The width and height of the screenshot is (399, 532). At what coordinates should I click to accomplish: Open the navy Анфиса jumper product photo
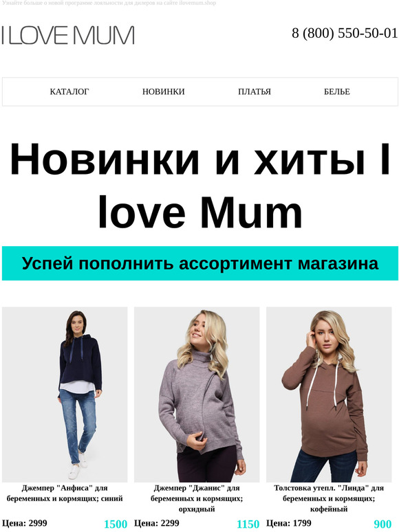tap(65, 395)
